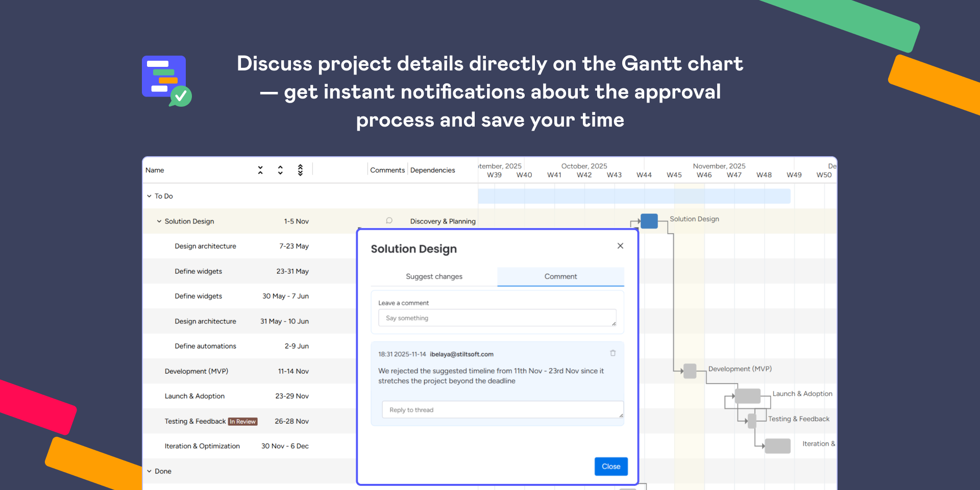Collapse the Solution Design subtask list
The width and height of the screenshot is (980, 490).
point(159,222)
